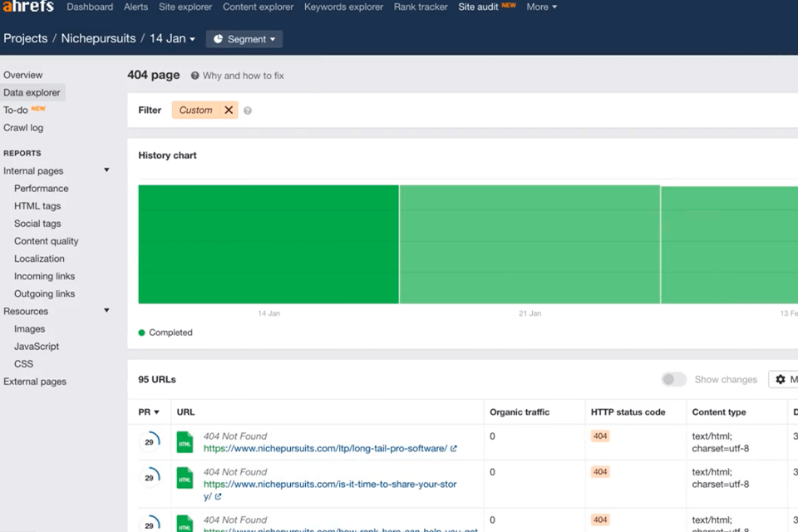Expand the More dropdown menu

(x=541, y=7)
